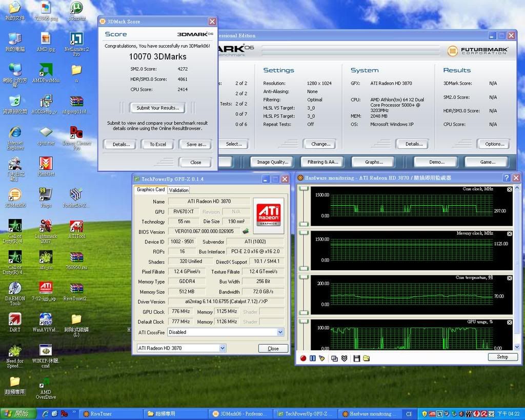The width and height of the screenshot is (525, 420).
Task: Click the red record button in Hardware monitoring
Action: (x=303, y=358)
